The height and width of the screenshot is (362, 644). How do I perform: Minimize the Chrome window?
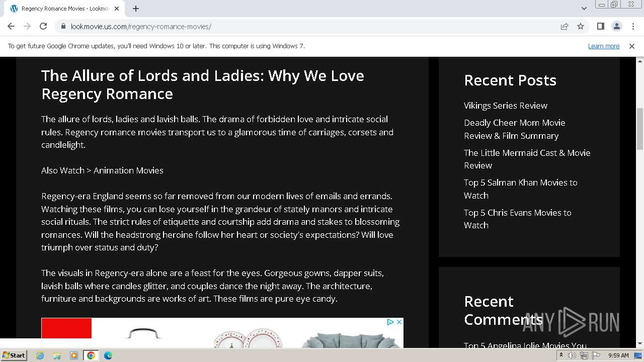click(601, 5)
